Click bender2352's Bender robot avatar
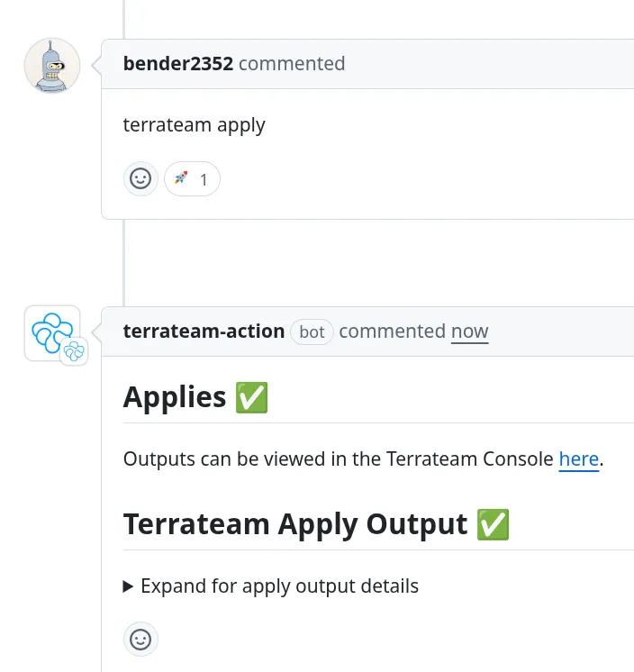The width and height of the screenshot is (634, 672). pyautogui.click(x=52, y=67)
